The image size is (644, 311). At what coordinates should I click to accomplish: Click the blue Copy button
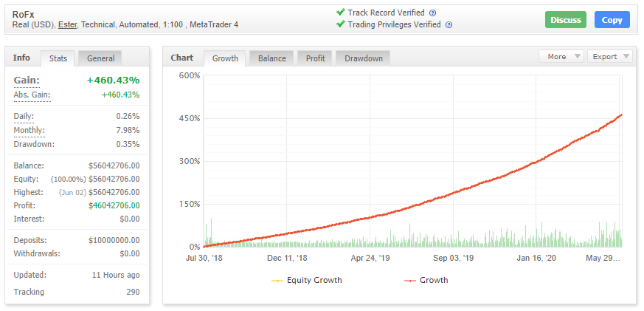tap(612, 20)
